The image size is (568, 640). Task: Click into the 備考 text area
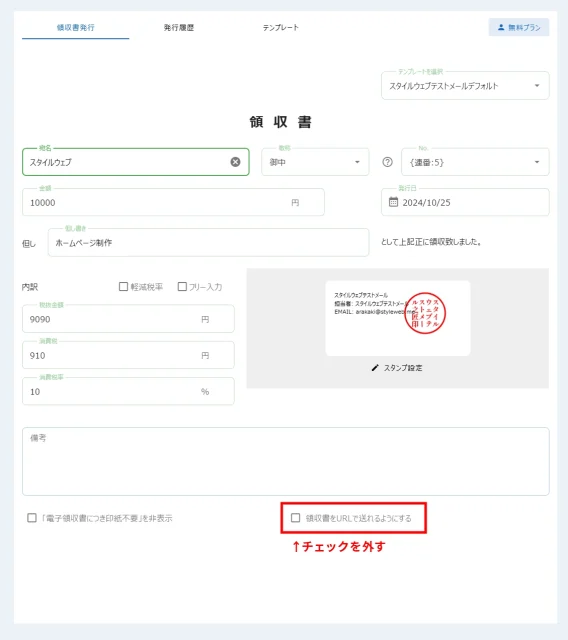[286, 462]
